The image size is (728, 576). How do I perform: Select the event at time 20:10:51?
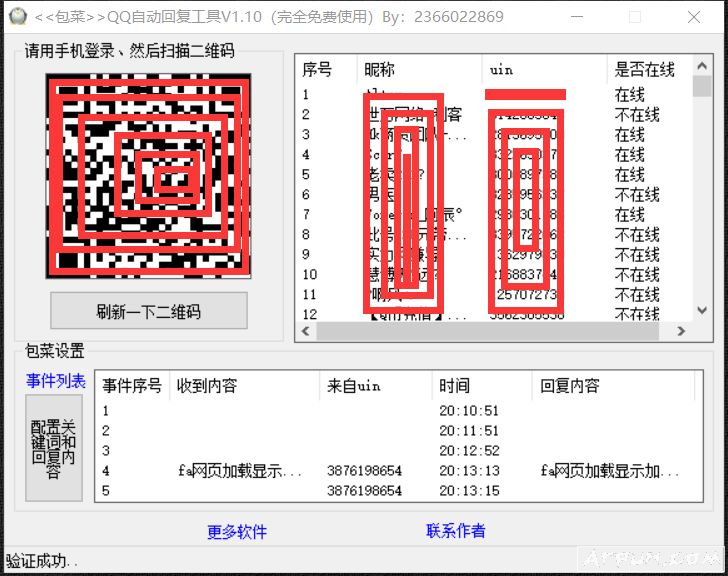(469, 410)
